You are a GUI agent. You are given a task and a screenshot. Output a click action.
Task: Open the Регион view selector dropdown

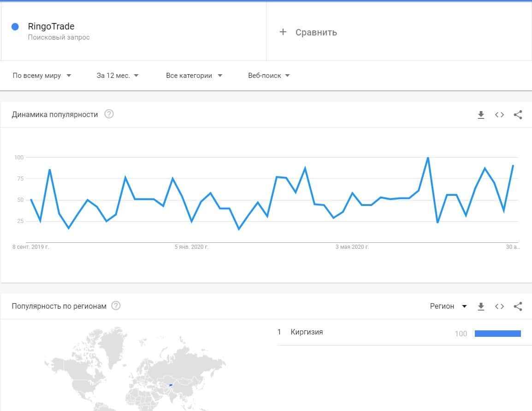[x=448, y=306]
